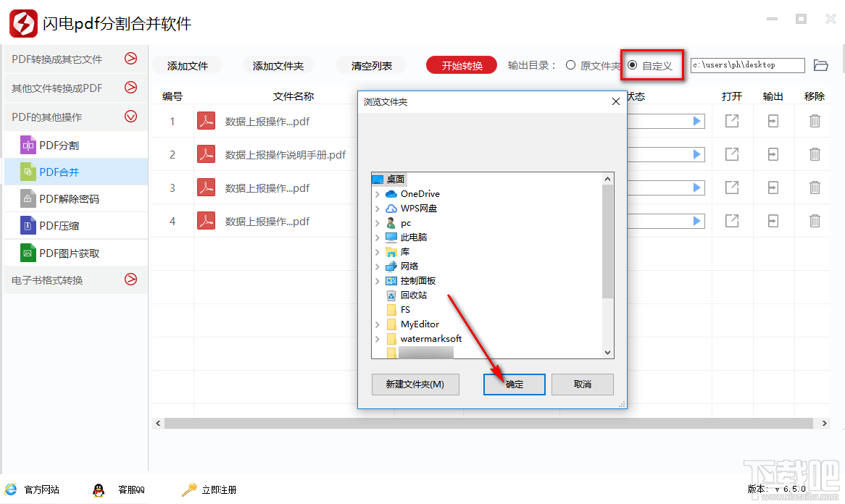This screenshot has width=845, height=504.
Task: Click folder browse icon beside output path
Action: point(821,64)
